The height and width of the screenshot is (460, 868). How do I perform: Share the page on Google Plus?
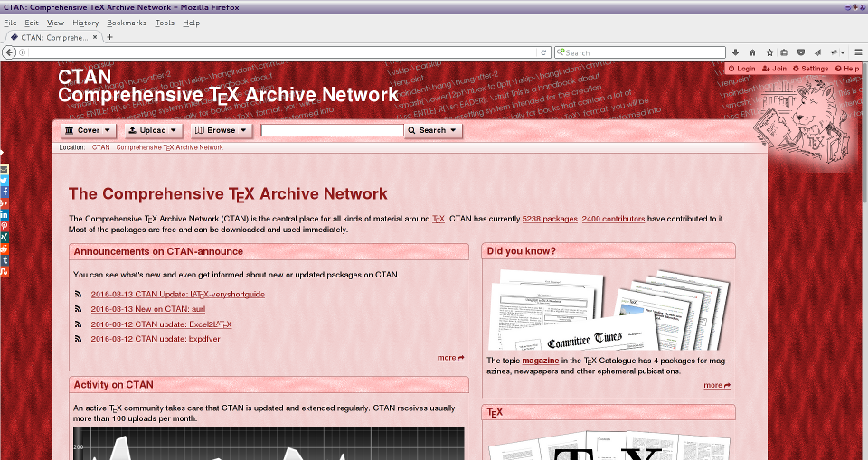(4, 203)
